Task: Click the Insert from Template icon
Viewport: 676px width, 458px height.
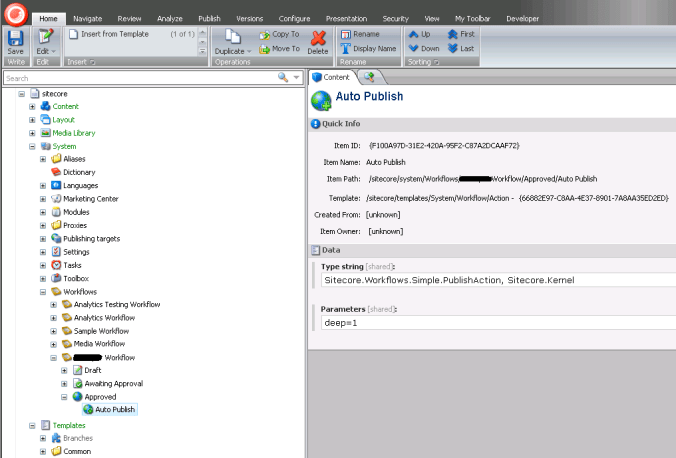Action: point(74,34)
